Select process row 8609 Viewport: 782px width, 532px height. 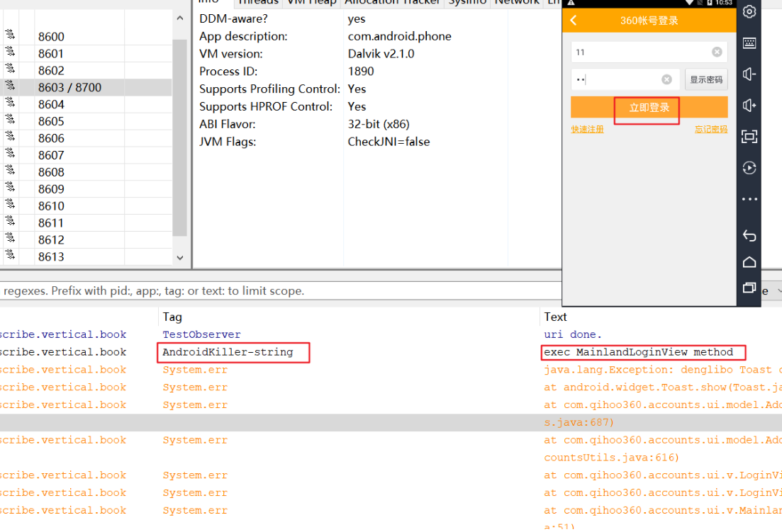(86, 189)
